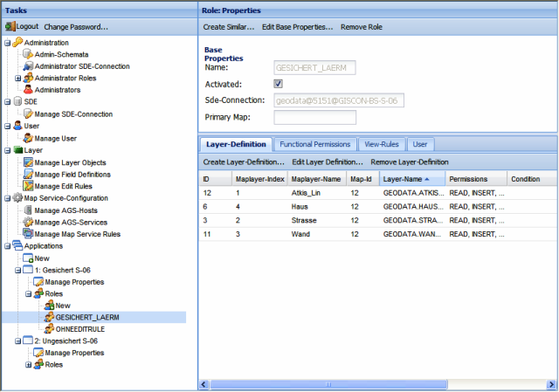This screenshot has width=559, height=392.
Task: Click Create Layer-Definition button
Action: (x=244, y=162)
